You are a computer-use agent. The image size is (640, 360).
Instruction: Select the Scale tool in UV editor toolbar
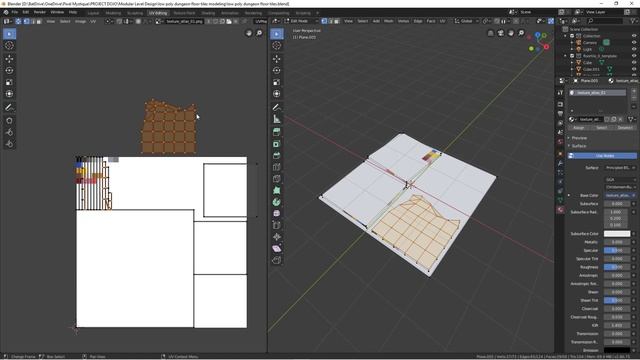click(9, 82)
